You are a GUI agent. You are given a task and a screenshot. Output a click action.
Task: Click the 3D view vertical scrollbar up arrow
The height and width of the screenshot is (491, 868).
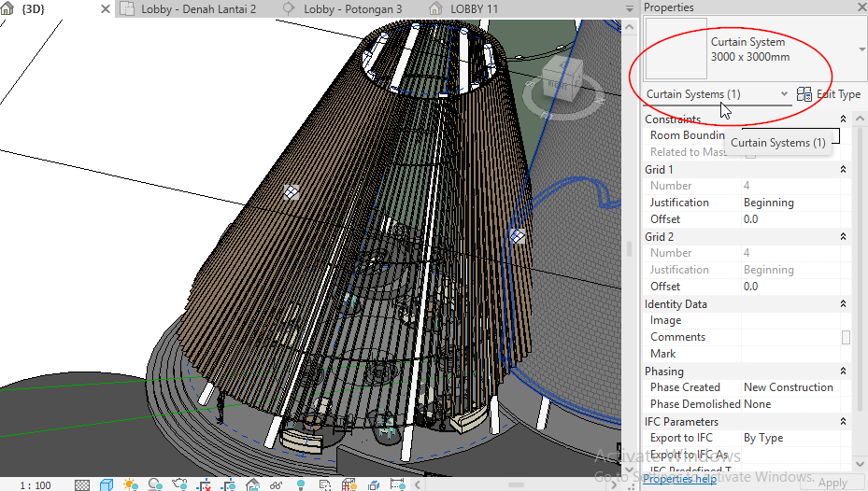[x=630, y=26]
